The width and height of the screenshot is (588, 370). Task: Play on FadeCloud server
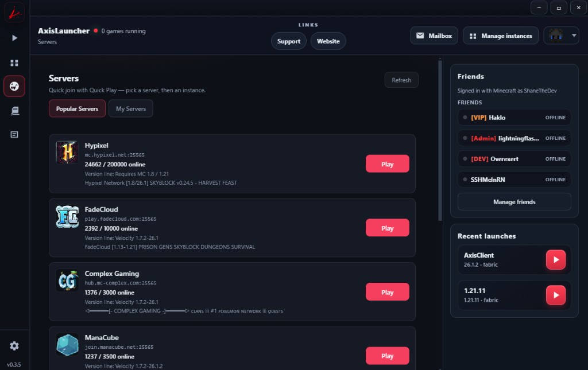(x=388, y=228)
